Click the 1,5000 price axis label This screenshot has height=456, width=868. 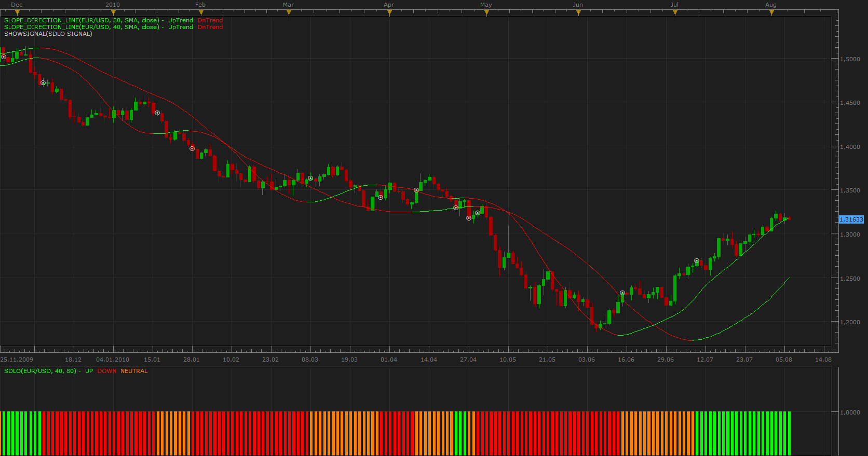tap(850, 59)
